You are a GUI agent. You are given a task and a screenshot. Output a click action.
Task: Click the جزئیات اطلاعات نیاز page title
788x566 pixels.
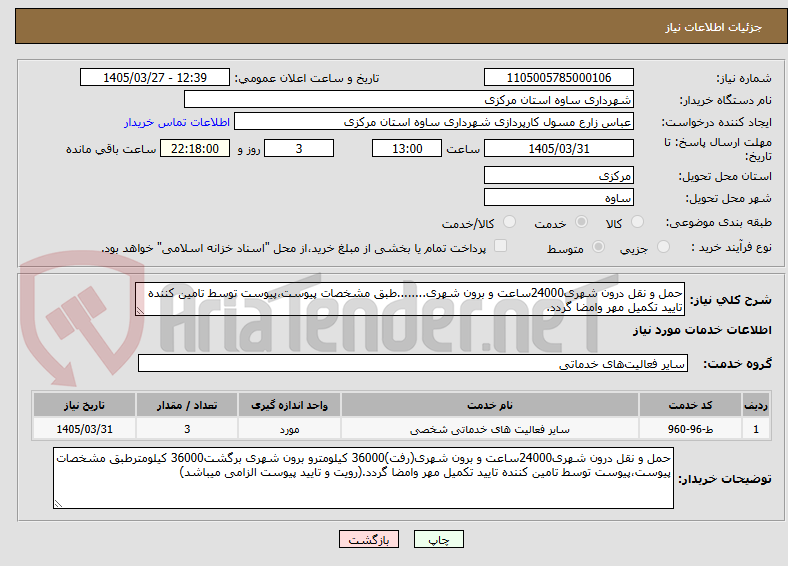pyautogui.click(x=714, y=27)
